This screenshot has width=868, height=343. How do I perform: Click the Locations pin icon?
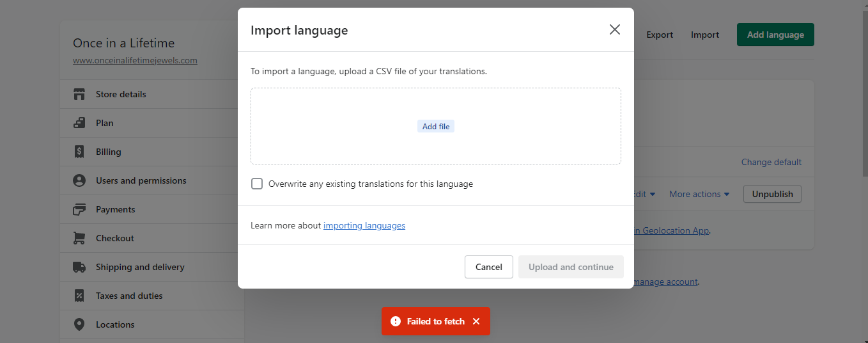(x=79, y=324)
